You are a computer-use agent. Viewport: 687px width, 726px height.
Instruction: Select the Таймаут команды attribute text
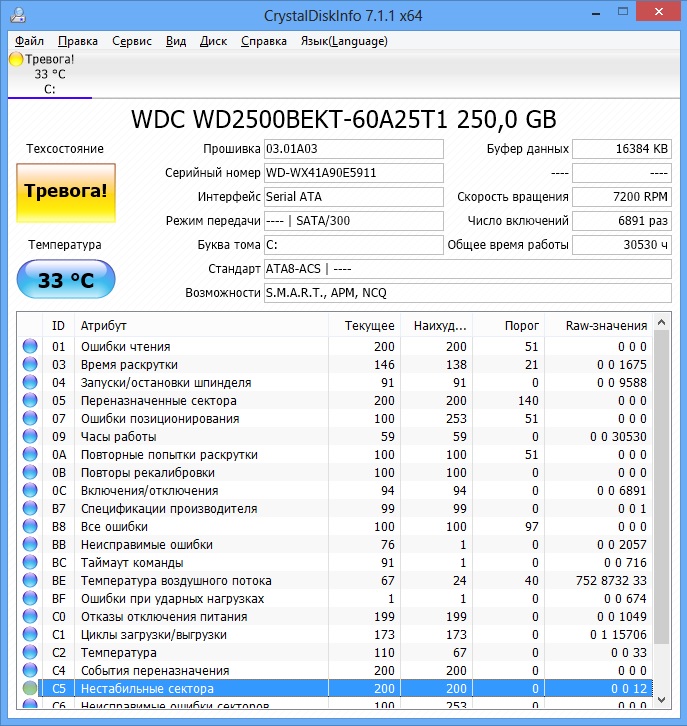point(132,563)
